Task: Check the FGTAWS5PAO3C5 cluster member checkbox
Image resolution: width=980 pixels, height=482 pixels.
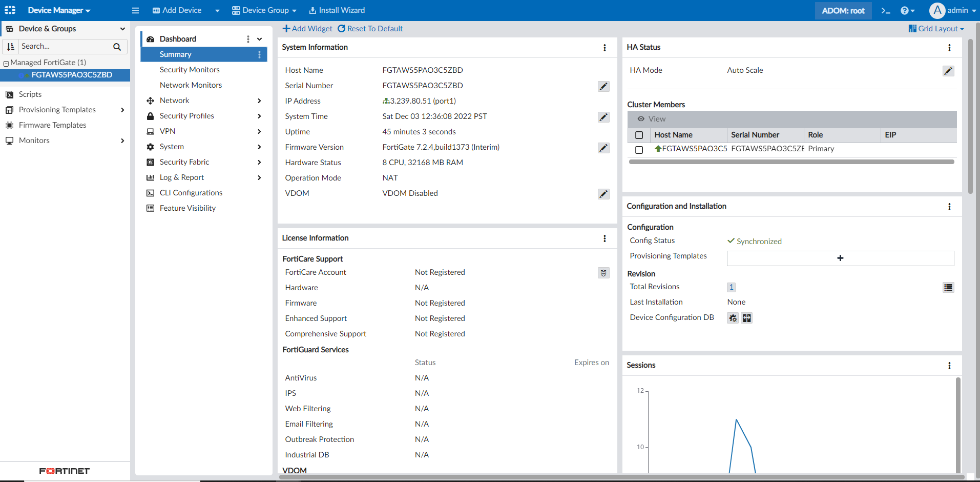Action: (x=639, y=150)
